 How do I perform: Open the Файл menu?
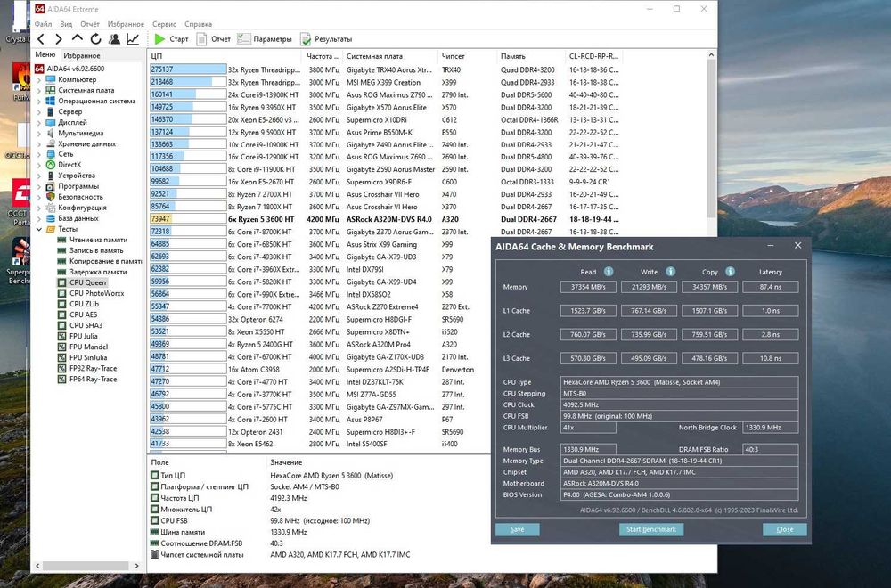pyautogui.click(x=43, y=24)
